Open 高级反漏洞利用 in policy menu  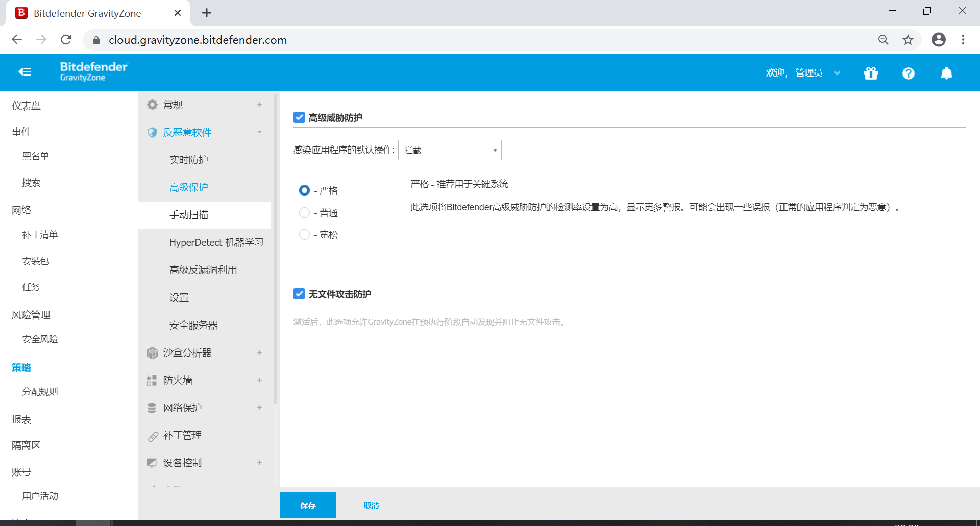click(203, 270)
